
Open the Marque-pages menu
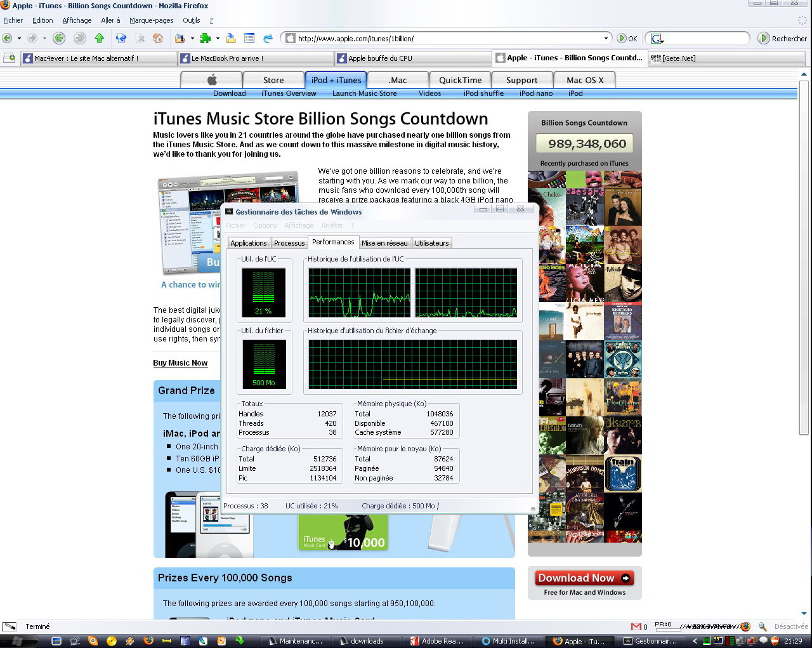pyautogui.click(x=152, y=20)
